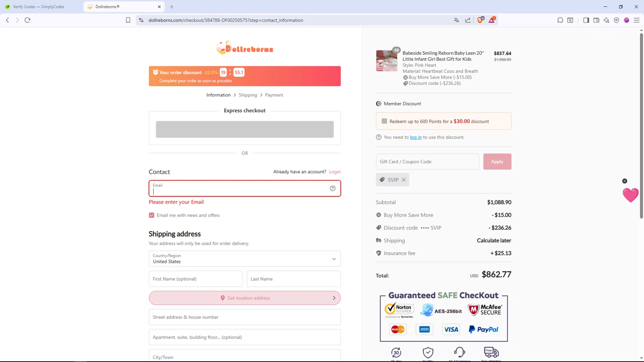This screenshot has height=362, width=644.
Task: Click the translate page icon in address bar
Action: pos(456,20)
